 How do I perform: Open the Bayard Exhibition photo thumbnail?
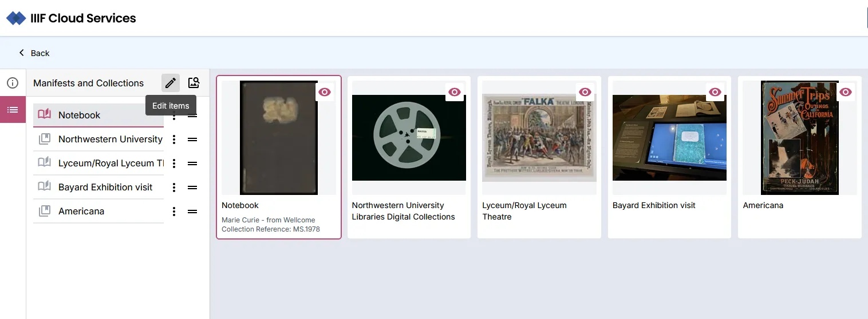point(669,138)
